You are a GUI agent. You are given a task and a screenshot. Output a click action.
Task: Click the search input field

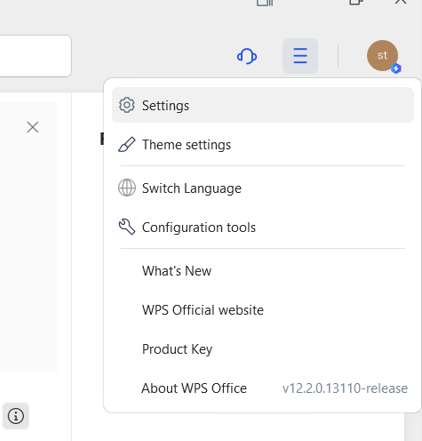pyautogui.click(x=35, y=56)
